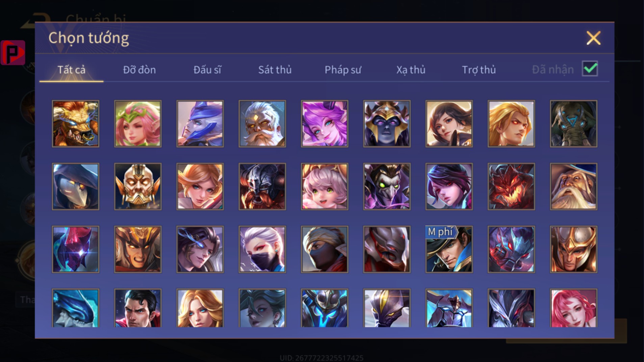Select the bull-horned beast hero portrait
644x362 pixels.
[76, 124]
